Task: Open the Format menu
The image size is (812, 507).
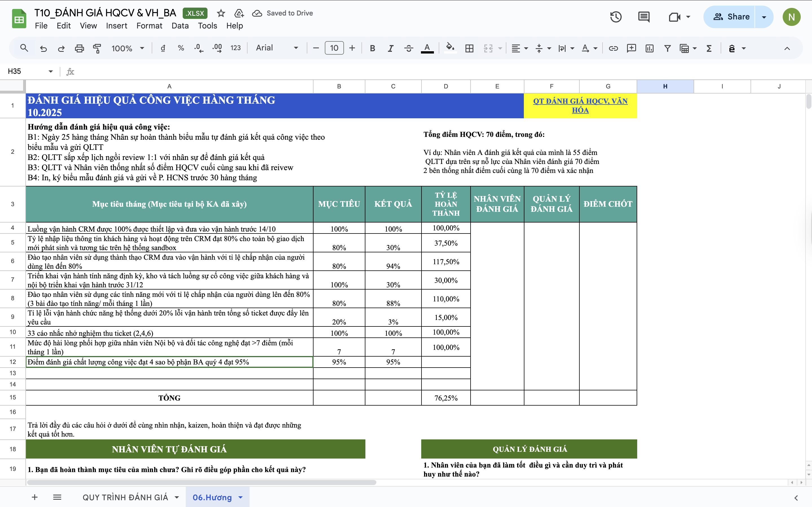Action: [149, 26]
